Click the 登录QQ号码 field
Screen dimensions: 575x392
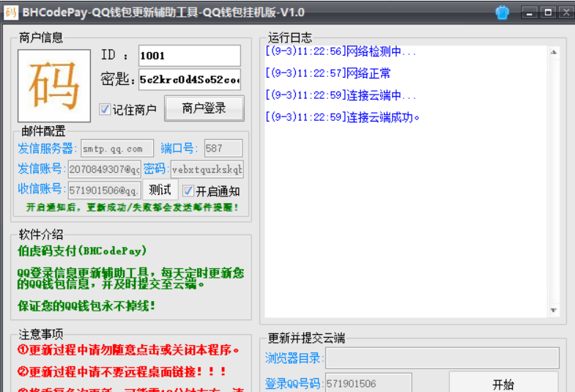(368, 383)
